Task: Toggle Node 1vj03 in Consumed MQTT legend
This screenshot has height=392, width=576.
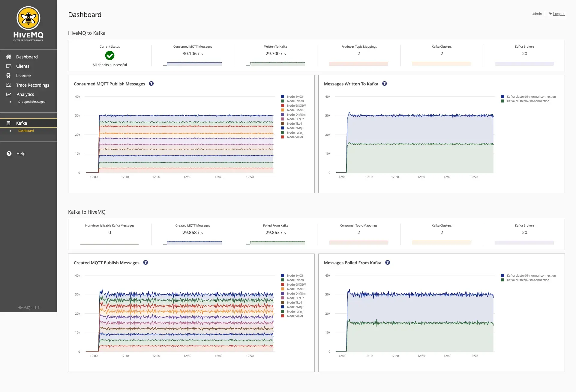Action: (x=292, y=97)
